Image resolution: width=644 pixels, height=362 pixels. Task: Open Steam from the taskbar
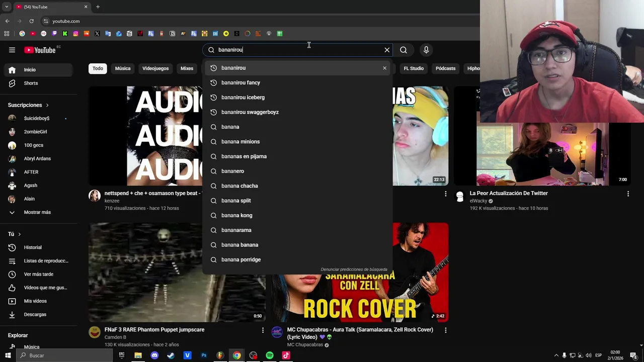tap(171, 355)
